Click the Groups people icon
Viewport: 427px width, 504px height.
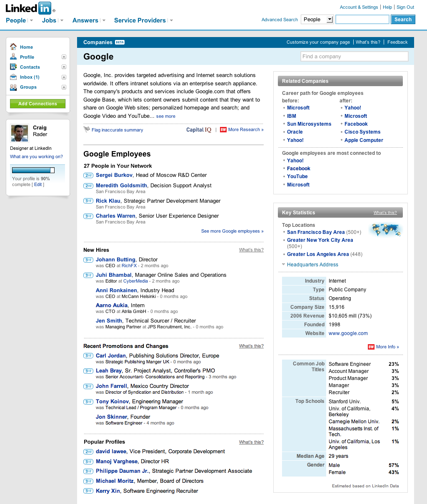click(13, 87)
